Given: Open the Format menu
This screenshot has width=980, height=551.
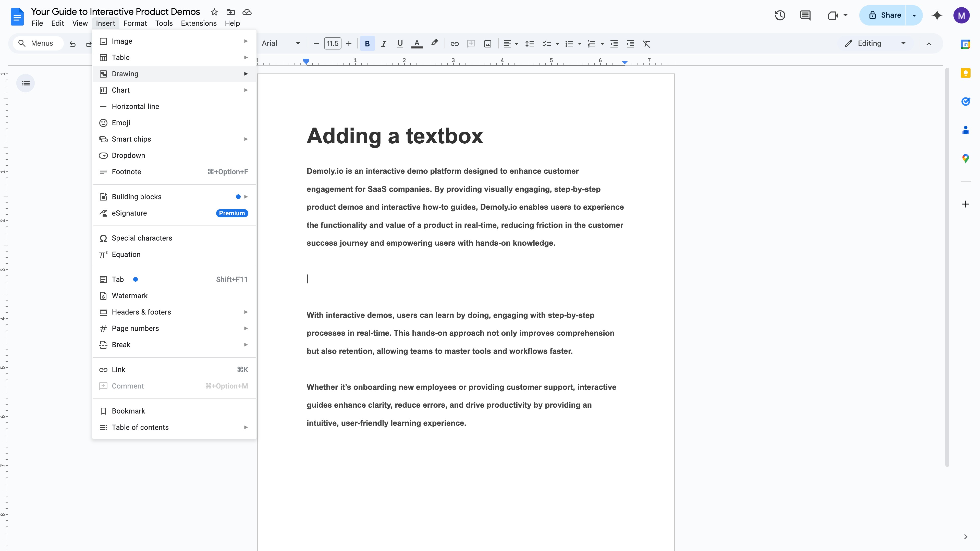Looking at the screenshot, I should coord(135,23).
